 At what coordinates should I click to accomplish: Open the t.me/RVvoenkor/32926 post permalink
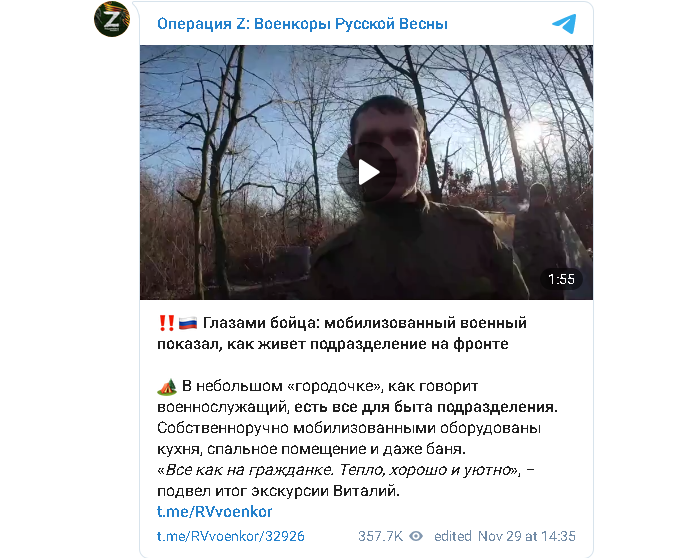coord(231,536)
